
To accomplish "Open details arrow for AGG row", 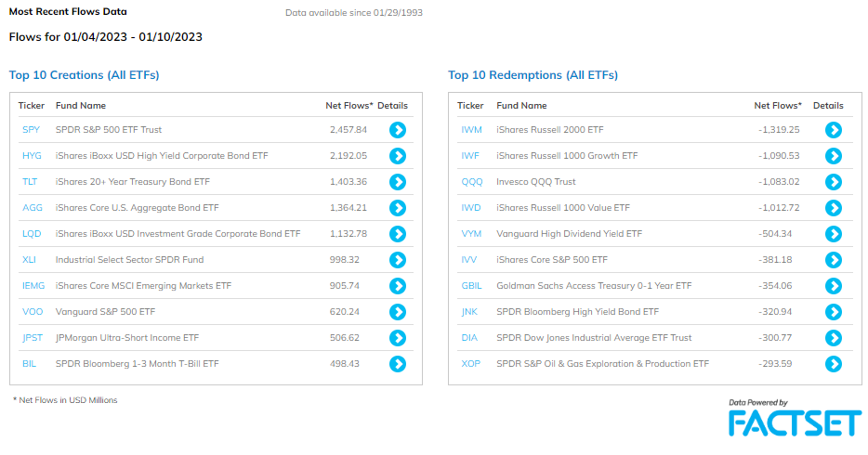I will (398, 208).
